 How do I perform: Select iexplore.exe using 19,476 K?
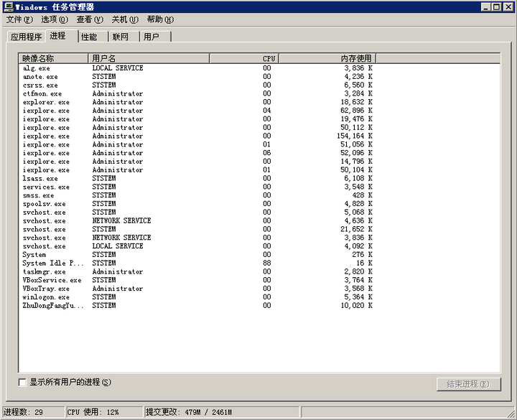coord(197,119)
